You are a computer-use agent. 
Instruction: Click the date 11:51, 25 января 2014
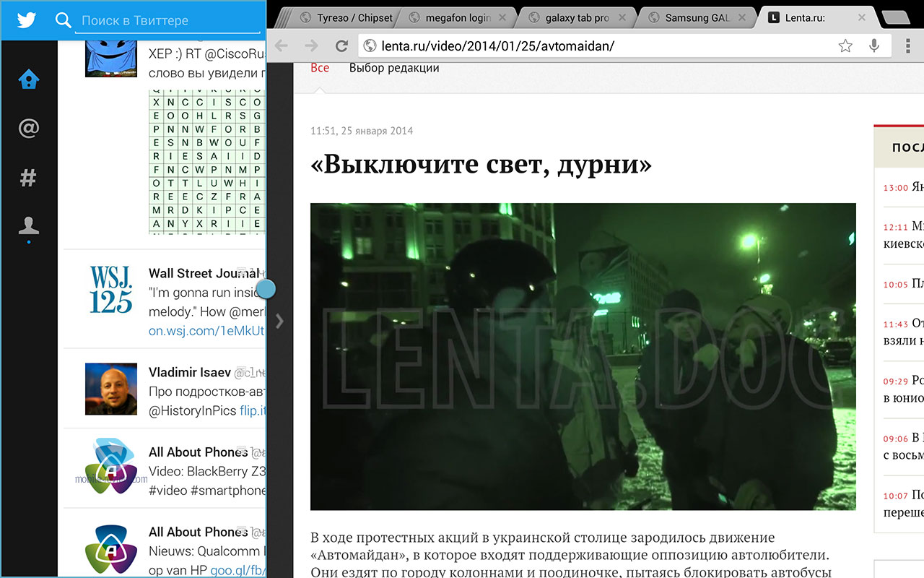click(x=362, y=131)
